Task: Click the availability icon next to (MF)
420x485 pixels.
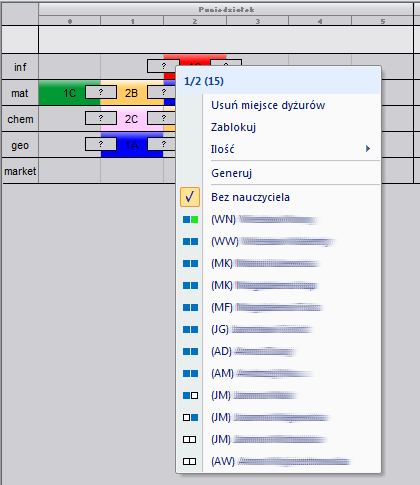Action: [x=190, y=307]
